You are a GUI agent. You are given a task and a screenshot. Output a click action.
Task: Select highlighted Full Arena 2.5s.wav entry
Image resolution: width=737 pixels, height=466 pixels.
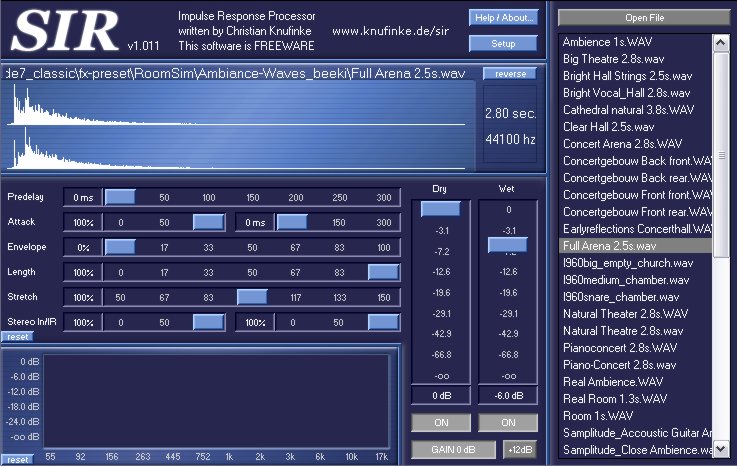(x=635, y=245)
